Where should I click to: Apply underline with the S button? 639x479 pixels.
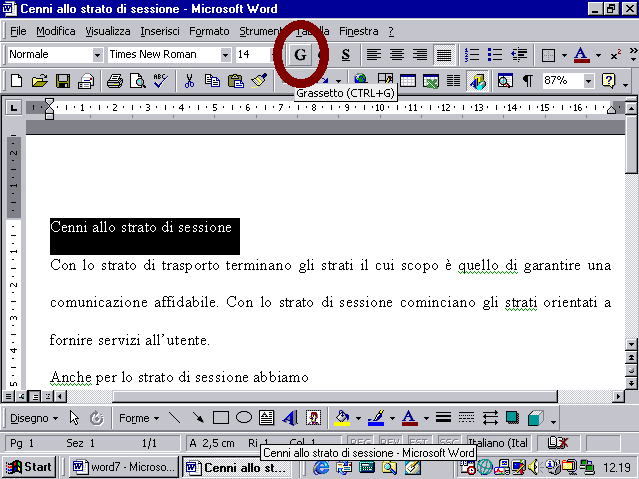click(346, 54)
